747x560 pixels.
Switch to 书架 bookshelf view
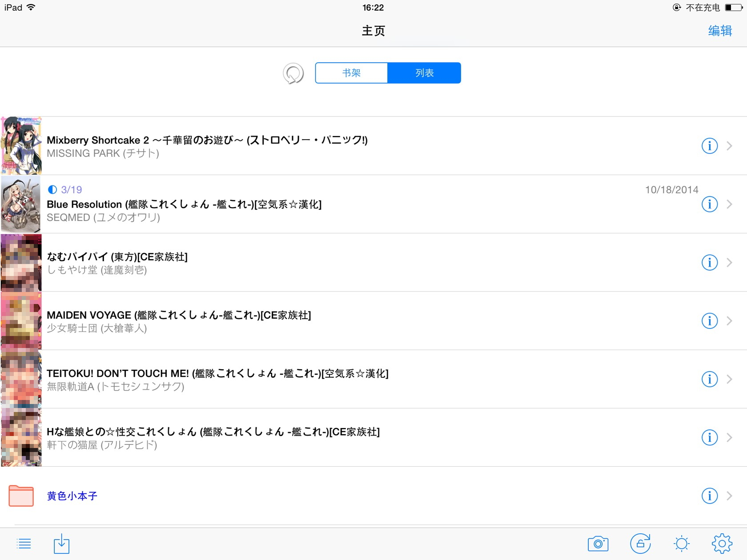tap(351, 73)
